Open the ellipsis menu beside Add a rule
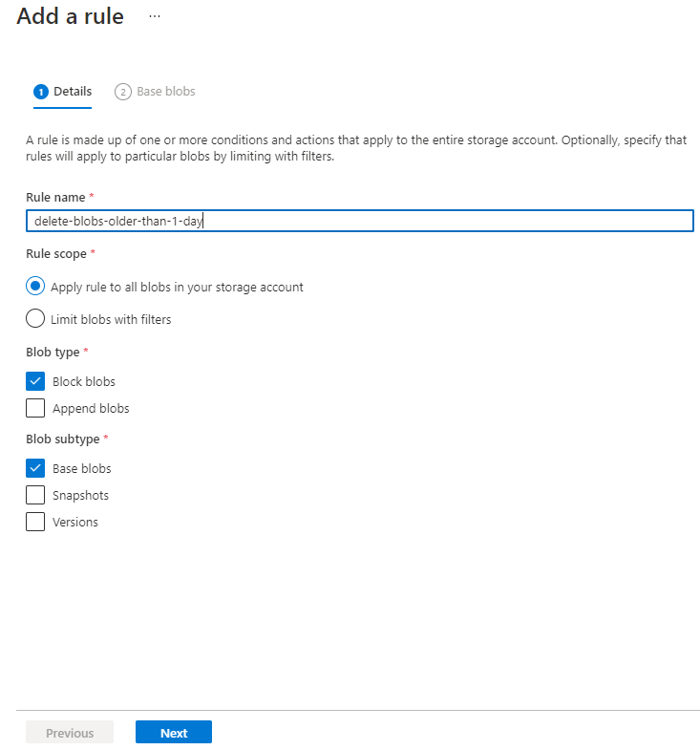The height and width of the screenshot is (750, 700). pyautogui.click(x=155, y=16)
